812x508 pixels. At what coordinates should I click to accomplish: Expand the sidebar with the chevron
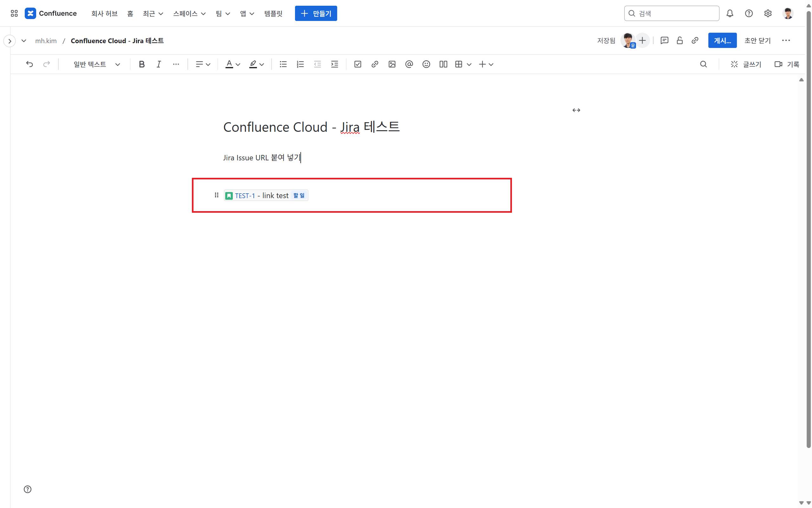(x=10, y=41)
